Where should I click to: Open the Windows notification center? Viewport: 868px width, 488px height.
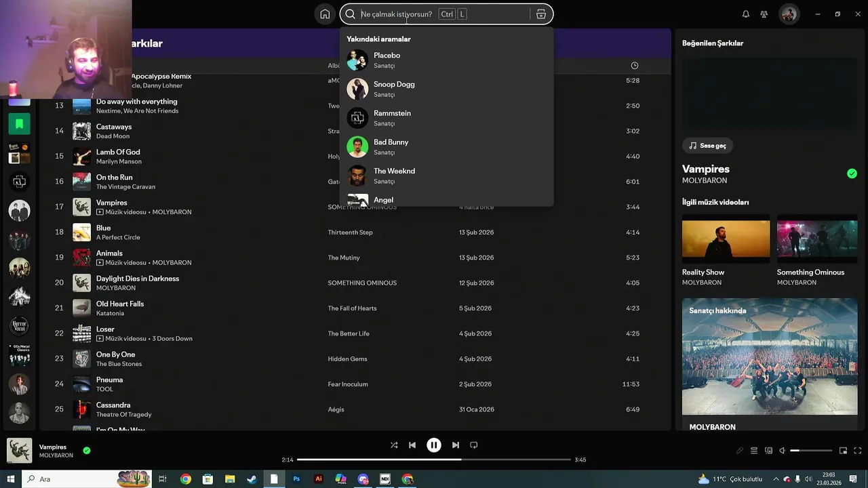pyautogui.click(x=853, y=479)
